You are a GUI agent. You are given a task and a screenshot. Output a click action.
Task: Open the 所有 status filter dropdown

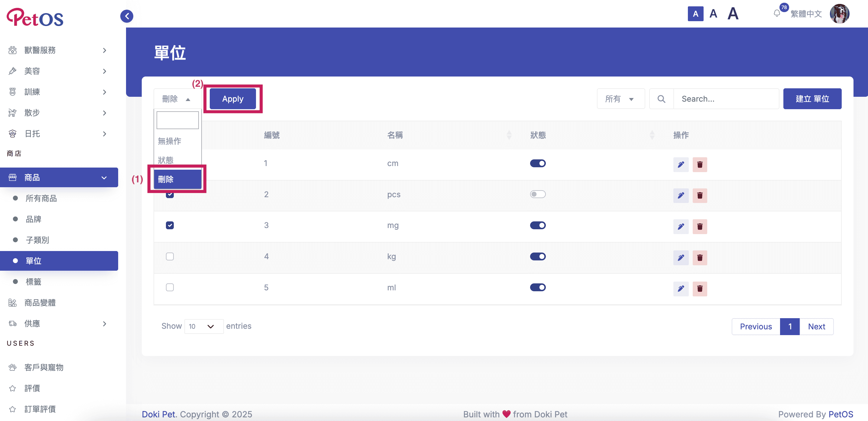(620, 99)
